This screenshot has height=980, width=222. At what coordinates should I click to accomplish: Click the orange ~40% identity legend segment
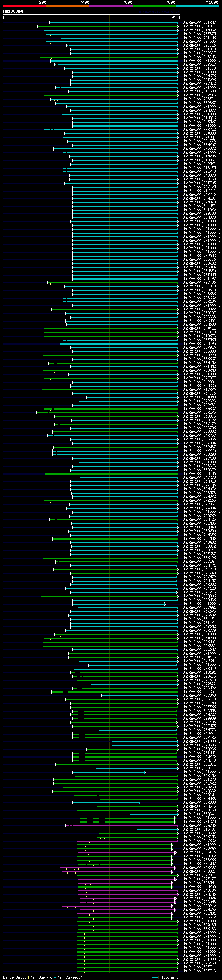[68, 6]
